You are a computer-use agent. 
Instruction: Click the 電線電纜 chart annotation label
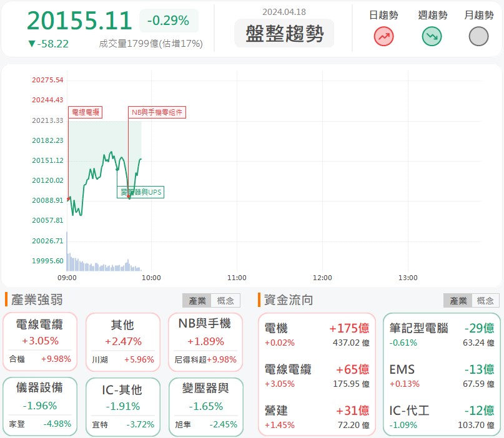coord(85,112)
